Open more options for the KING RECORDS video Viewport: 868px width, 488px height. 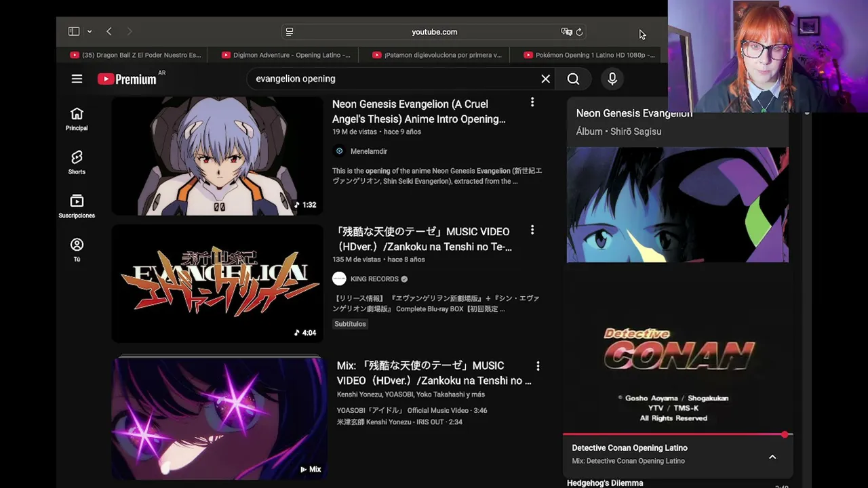click(532, 230)
